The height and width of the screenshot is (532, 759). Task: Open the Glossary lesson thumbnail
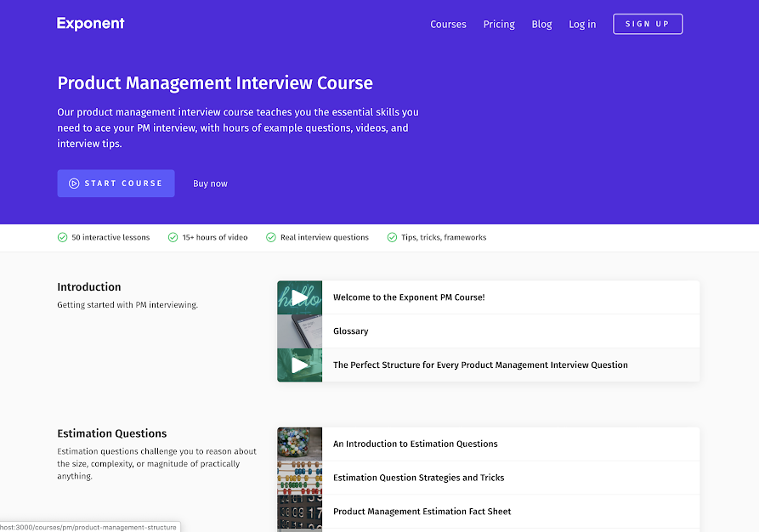coord(300,331)
